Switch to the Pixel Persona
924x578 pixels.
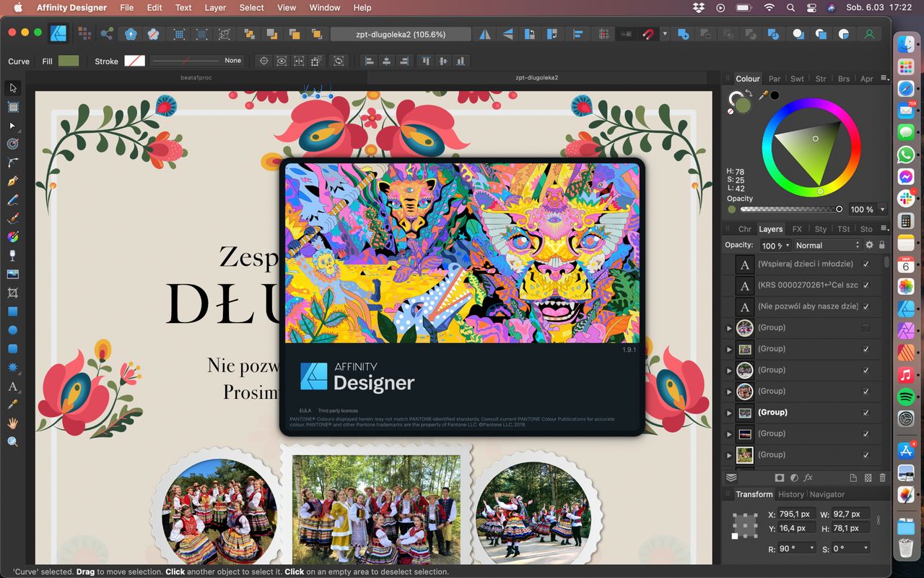84,34
